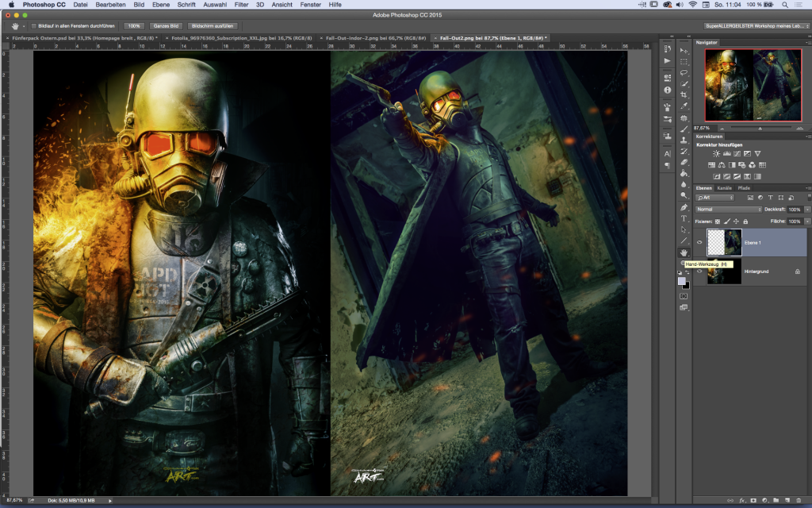Viewport: 812px width, 508px height.
Task: Hide the Ebene 1 layer
Action: pos(699,243)
